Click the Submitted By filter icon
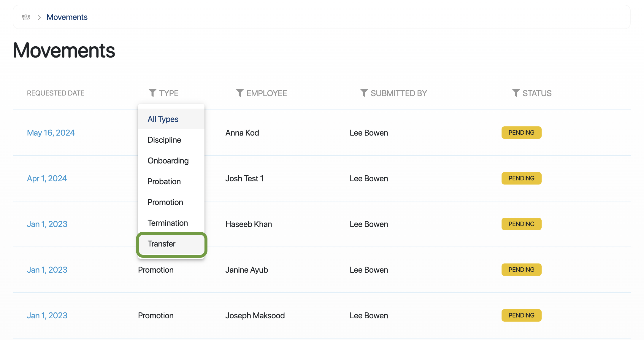 pos(364,93)
